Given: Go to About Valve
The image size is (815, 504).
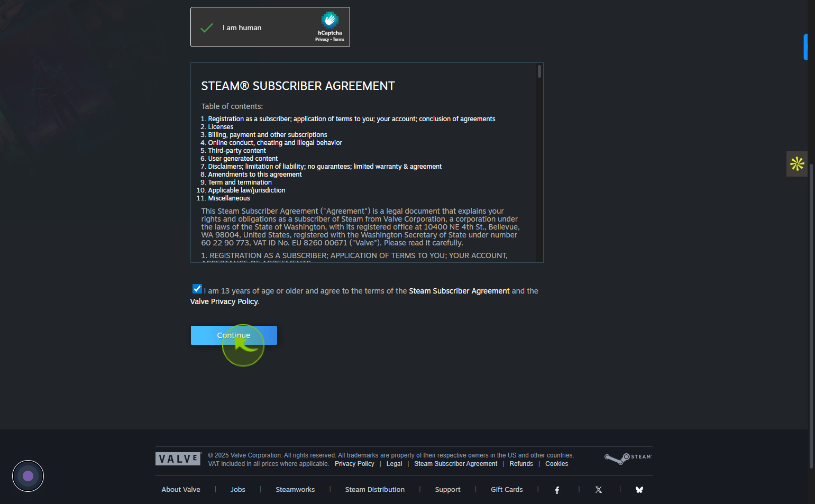Looking at the screenshot, I should click(181, 490).
